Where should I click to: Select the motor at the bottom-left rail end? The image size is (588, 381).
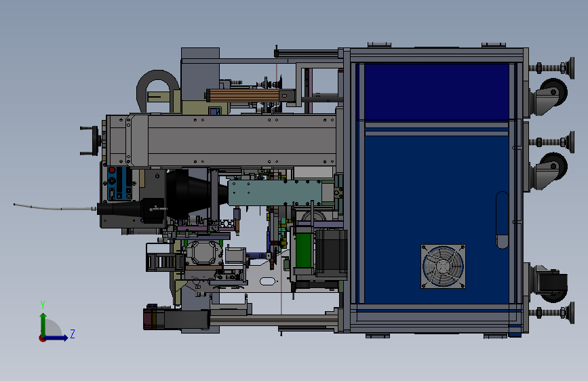pos(176,319)
